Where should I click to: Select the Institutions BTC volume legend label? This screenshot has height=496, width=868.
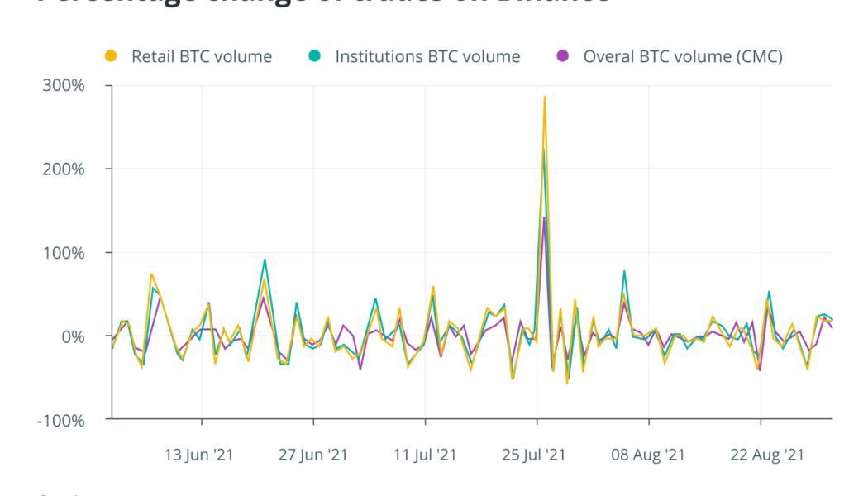(427, 56)
